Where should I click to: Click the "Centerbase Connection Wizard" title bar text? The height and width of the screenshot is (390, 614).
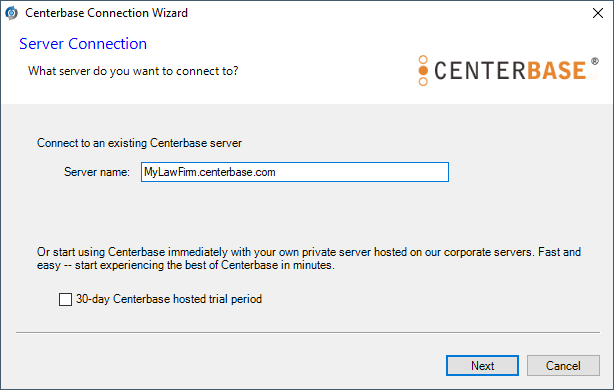tap(106, 13)
